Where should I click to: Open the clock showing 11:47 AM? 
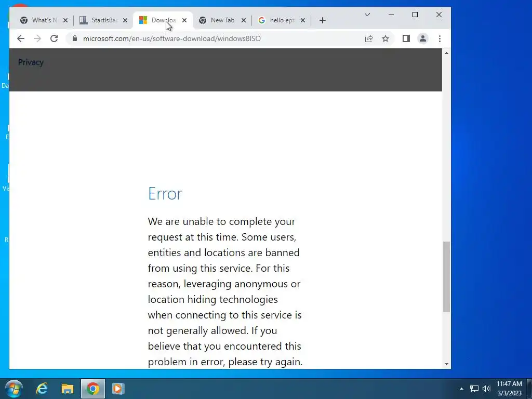click(509, 389)
